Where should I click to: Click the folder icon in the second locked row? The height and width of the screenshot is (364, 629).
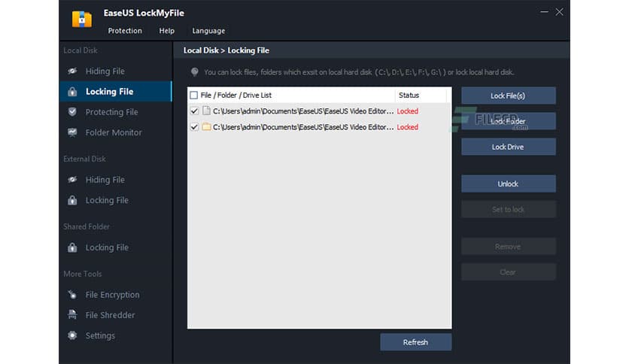point(206,126)
